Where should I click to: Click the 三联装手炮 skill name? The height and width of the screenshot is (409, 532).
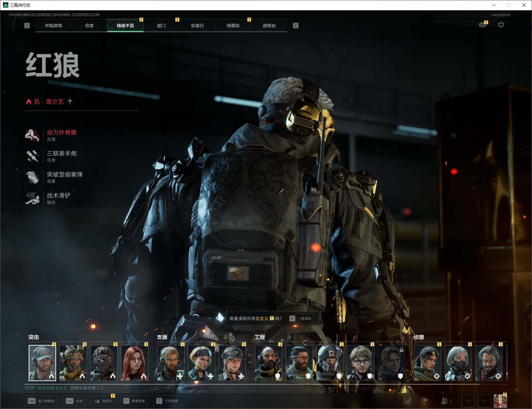(x=62, y=153)
